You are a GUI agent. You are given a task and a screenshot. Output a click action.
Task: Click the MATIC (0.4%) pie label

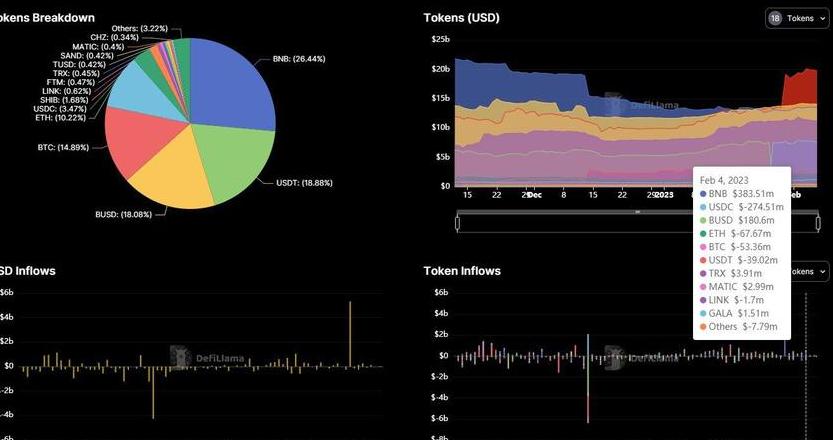click(98, 46)
